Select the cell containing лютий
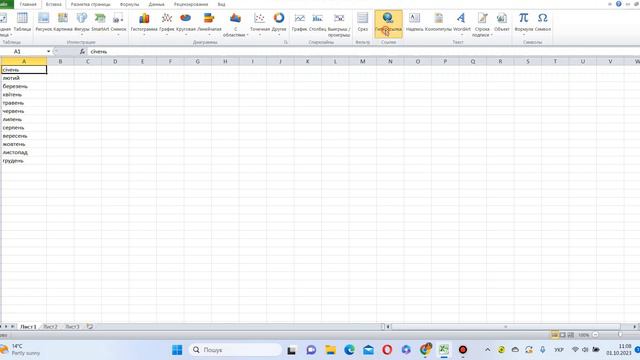The width and height of the screenshot is (640, 360). pyautogui.click(x=24, y=78)
